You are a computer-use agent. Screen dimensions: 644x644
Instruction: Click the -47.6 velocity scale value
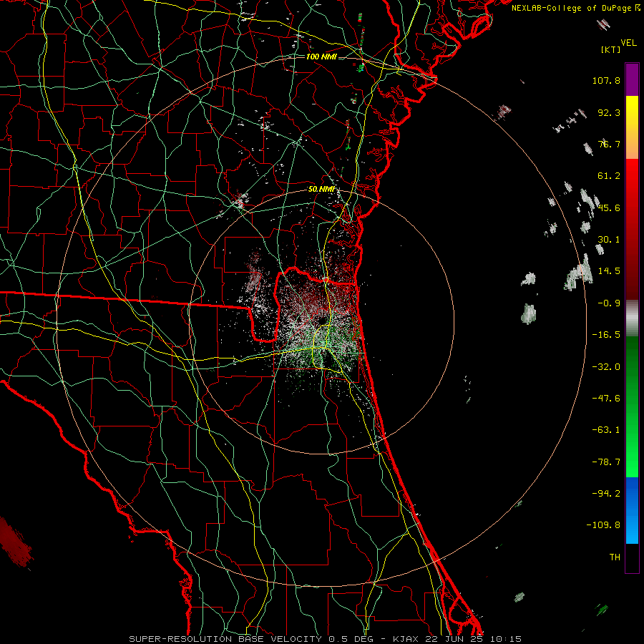[606, 399]
